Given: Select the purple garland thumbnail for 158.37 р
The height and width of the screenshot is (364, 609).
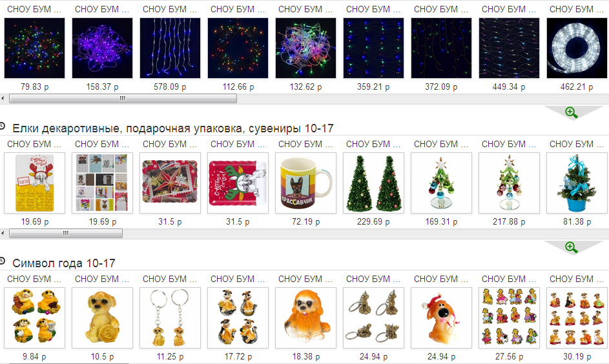Looking at the screenshot, I should click(102, 48).
